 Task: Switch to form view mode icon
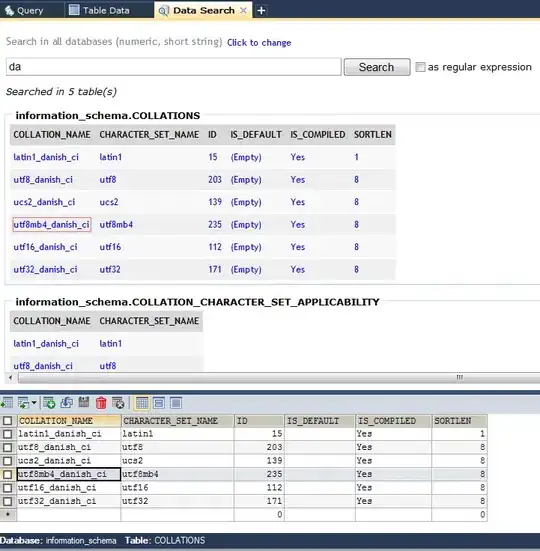[159, 403]
